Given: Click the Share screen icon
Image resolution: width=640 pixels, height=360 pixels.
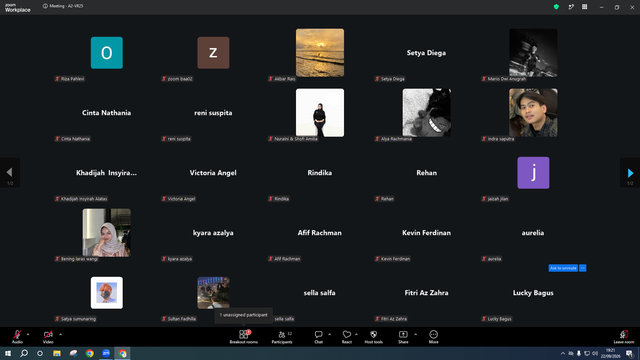Looking at the screenshot, I should coord(403,335).
